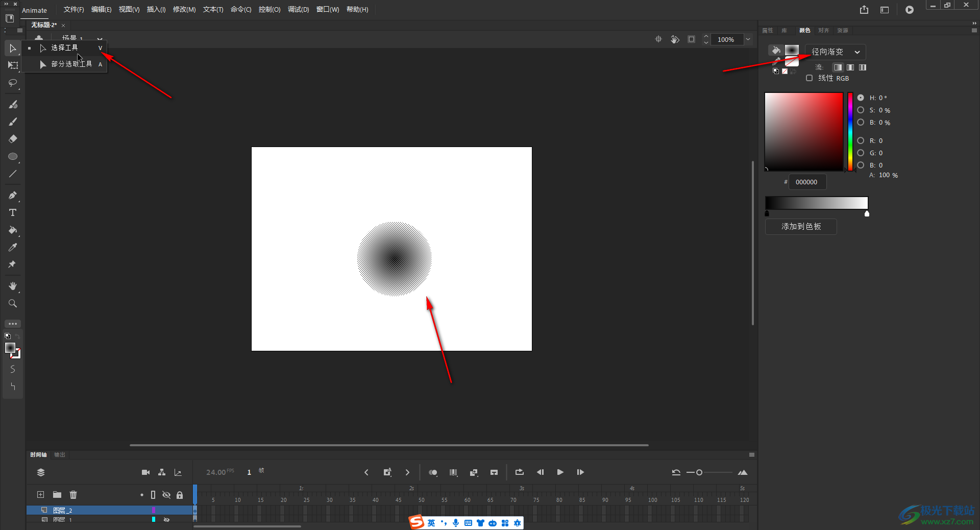Select the B brightness radio button
Viewport: 980px width, 530px height.
pyautogui.click(x=861, y=122)
